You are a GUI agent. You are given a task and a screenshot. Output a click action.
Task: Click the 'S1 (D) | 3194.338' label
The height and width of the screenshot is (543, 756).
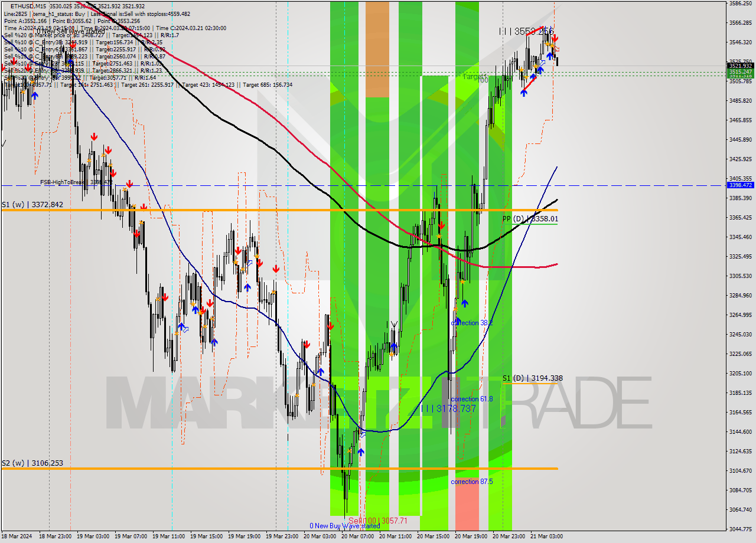point(533,378)
